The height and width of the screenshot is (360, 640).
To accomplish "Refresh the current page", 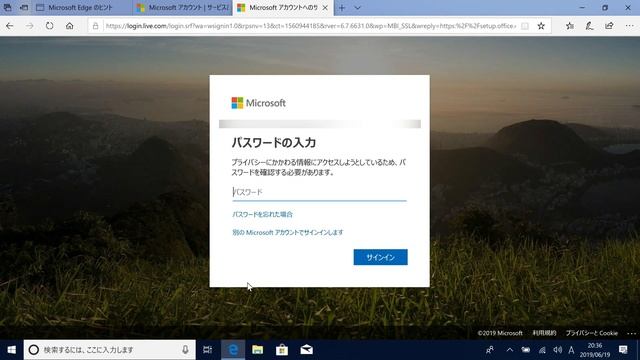I will 49,26.
